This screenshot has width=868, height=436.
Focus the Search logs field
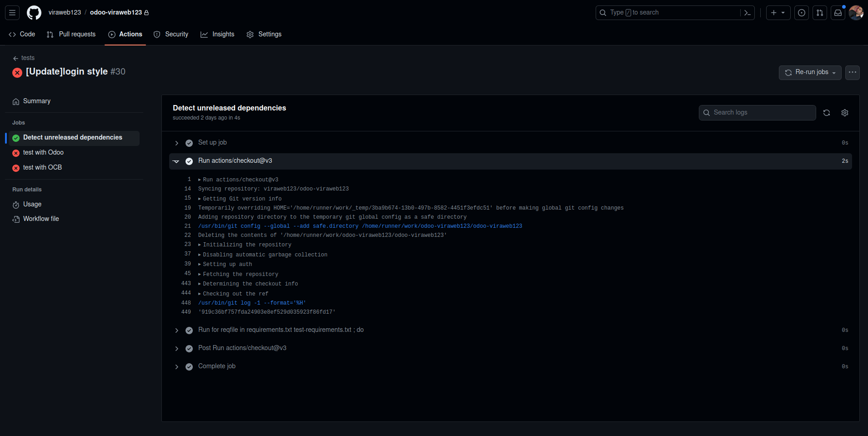(757, 113)
